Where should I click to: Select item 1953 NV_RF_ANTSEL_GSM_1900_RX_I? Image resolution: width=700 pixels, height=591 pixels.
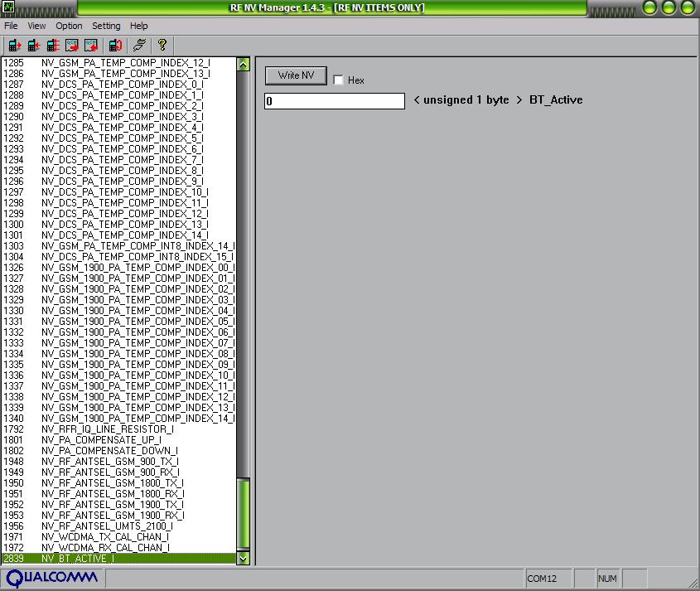tap(118, 515)
